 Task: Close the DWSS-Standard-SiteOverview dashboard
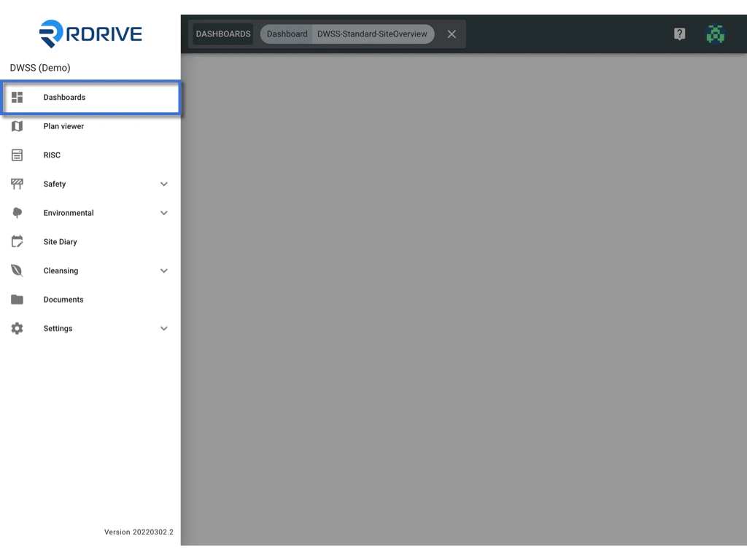[451, 34]
